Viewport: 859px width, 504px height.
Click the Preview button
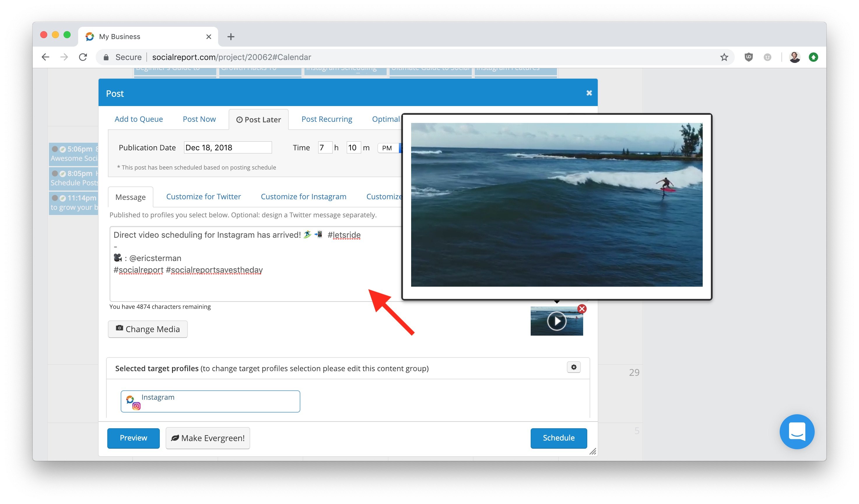133,438
